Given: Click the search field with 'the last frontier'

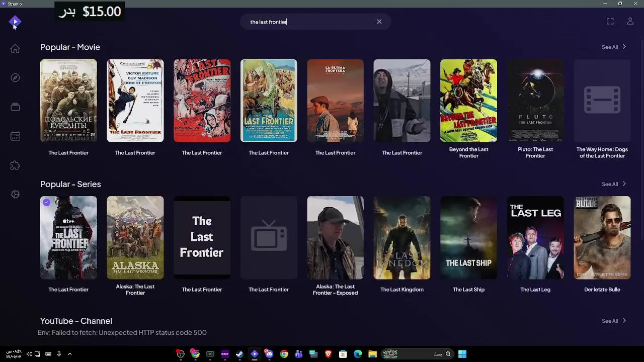Looking at the screenshot, I should coord(315,22).
